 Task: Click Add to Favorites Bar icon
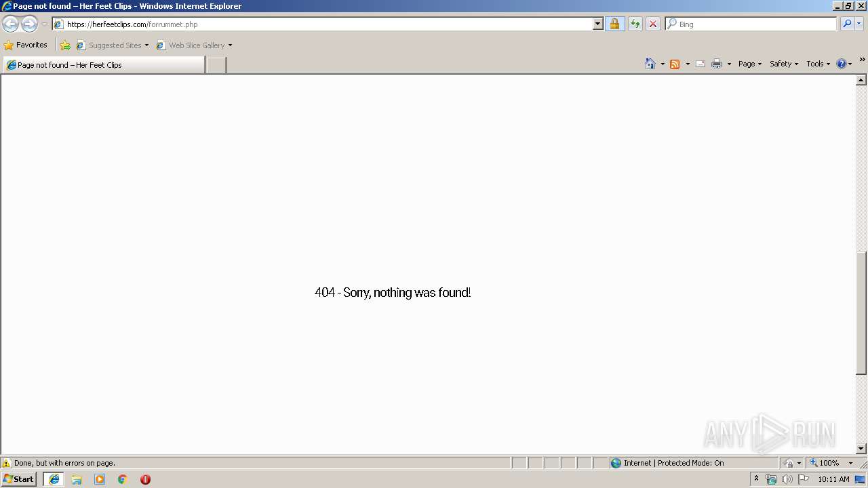tap(65, 45)
